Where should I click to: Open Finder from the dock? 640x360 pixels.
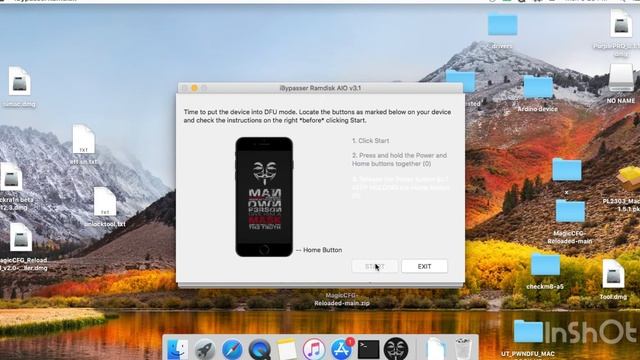click(x=178, y=349)
